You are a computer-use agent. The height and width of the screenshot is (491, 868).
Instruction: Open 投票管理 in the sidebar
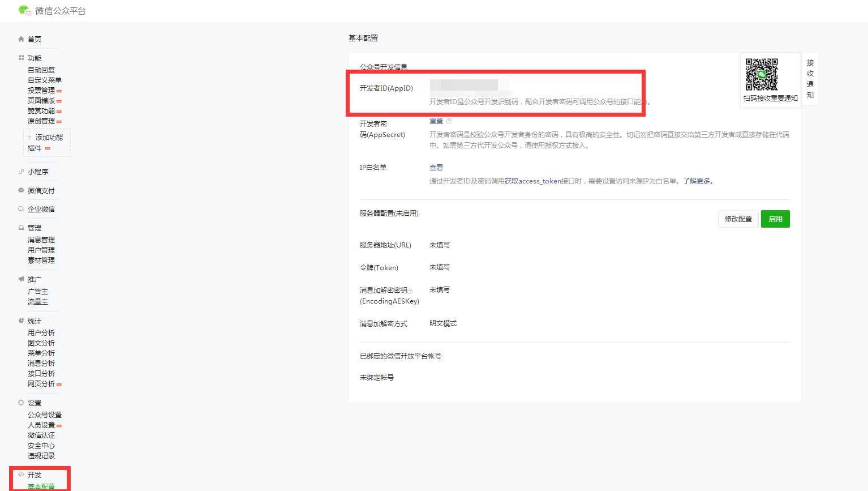[x=41, y=90]
